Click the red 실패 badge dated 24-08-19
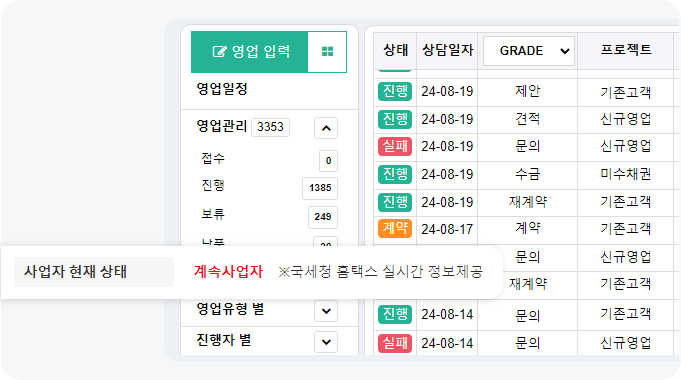 tap(395, 146)
